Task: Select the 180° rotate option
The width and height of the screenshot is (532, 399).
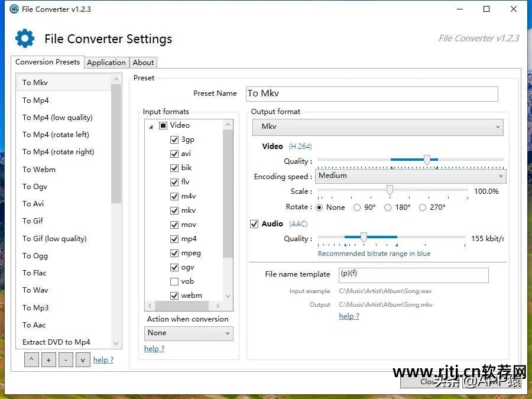Action: point(388,207)
